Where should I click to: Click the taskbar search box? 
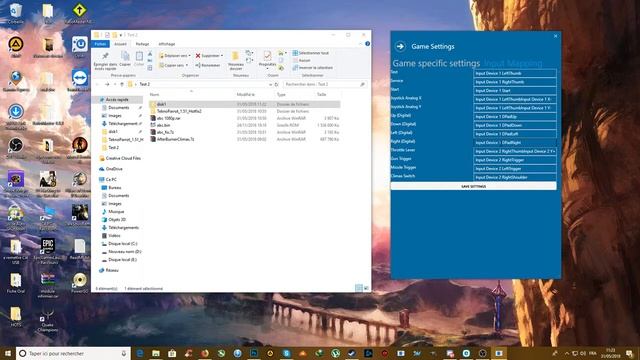pyautogui.click(x=73, y=353)
